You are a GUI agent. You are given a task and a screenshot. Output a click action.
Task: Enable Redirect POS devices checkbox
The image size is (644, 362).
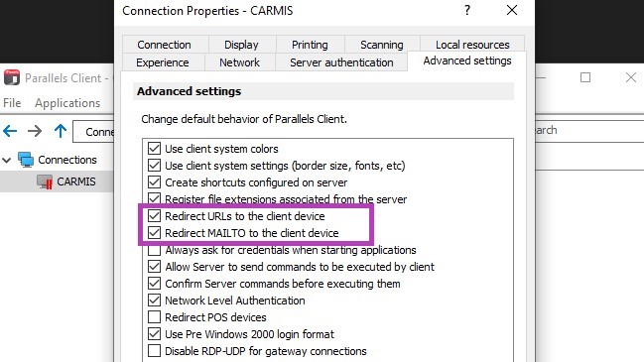(154, 316)
